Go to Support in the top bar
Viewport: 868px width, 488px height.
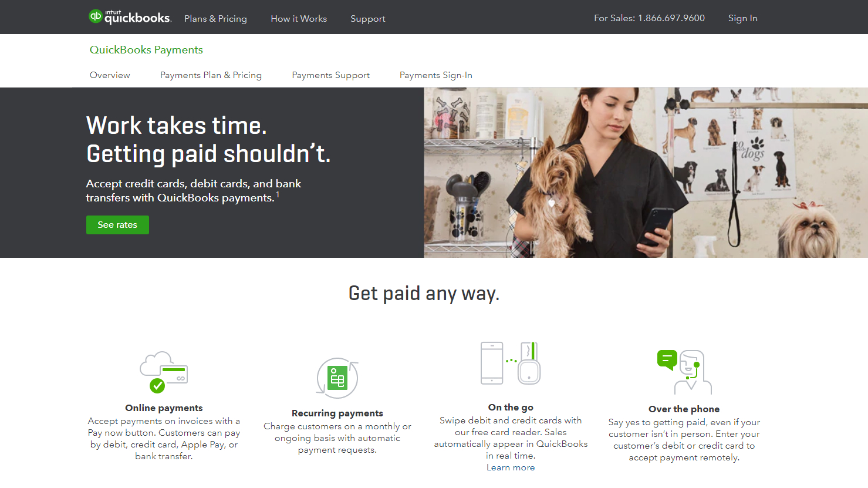(368, 19)
